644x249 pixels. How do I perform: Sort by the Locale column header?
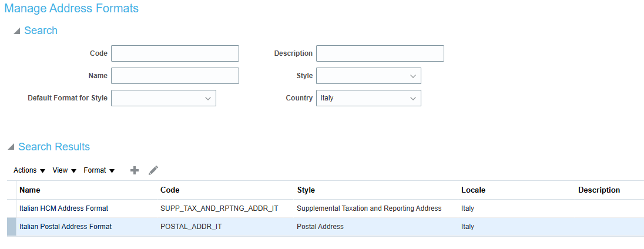(473, 190)
